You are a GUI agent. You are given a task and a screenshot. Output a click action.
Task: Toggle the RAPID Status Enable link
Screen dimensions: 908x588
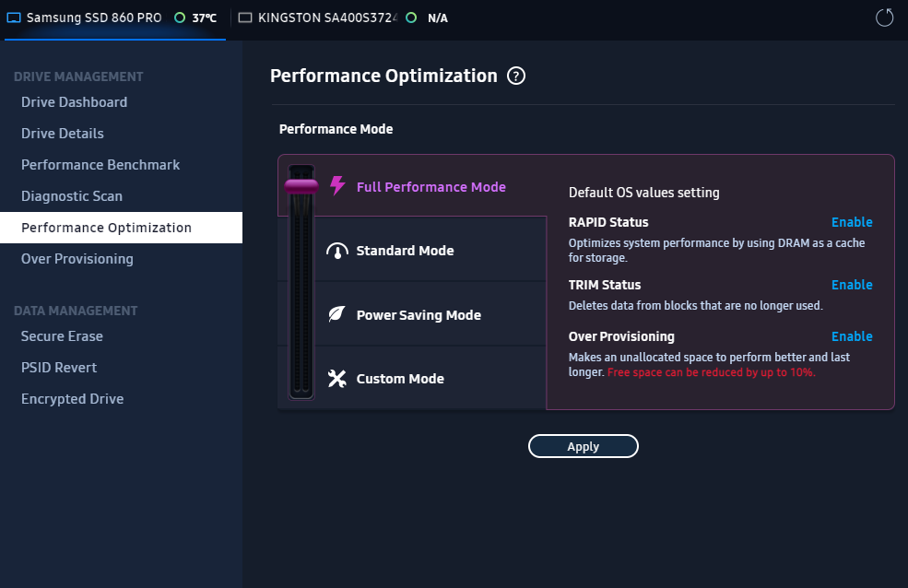tap(851, 222)
